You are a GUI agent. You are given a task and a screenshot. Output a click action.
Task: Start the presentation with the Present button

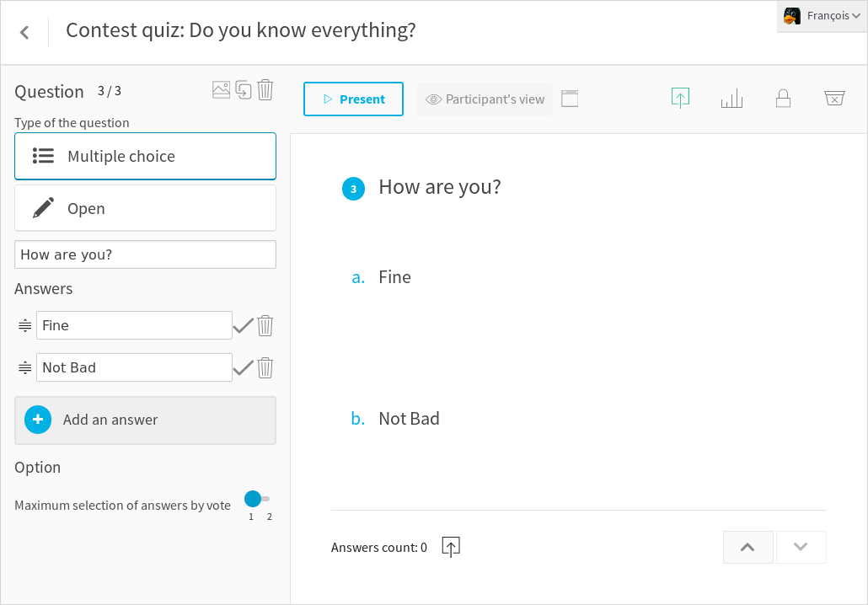(x=353, y=99)
